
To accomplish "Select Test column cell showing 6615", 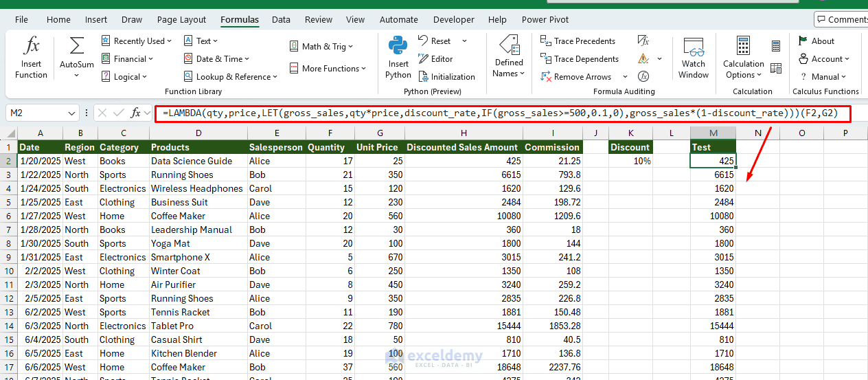I will (713, 175).
